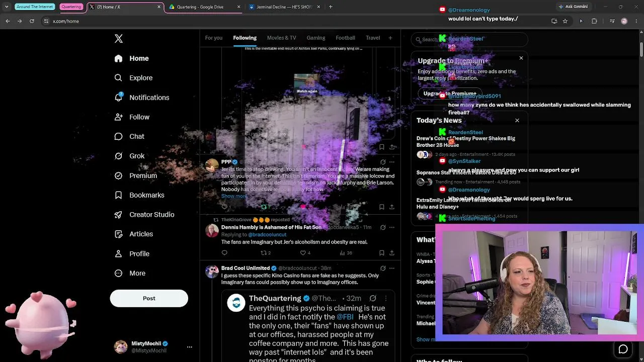Share Dennis Hambly's post
The height and width of the screenshot is (362, 644).
[x=391, y=253]
